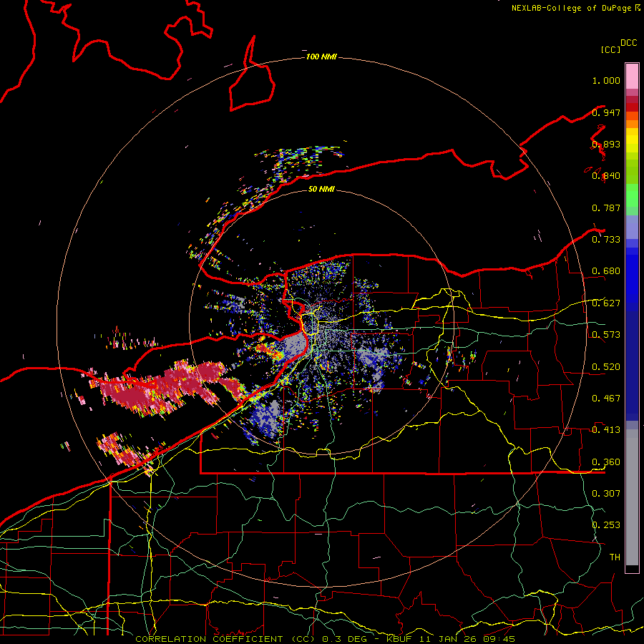Click the 0.3 DEG elevation text
Screen dimensions: 644x644
point(345,639)
